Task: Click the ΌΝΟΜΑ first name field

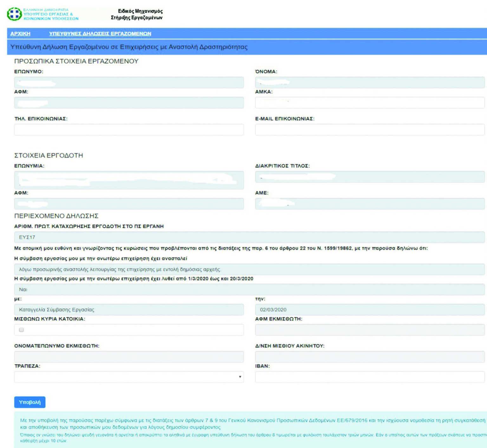Action: (370, 82)
